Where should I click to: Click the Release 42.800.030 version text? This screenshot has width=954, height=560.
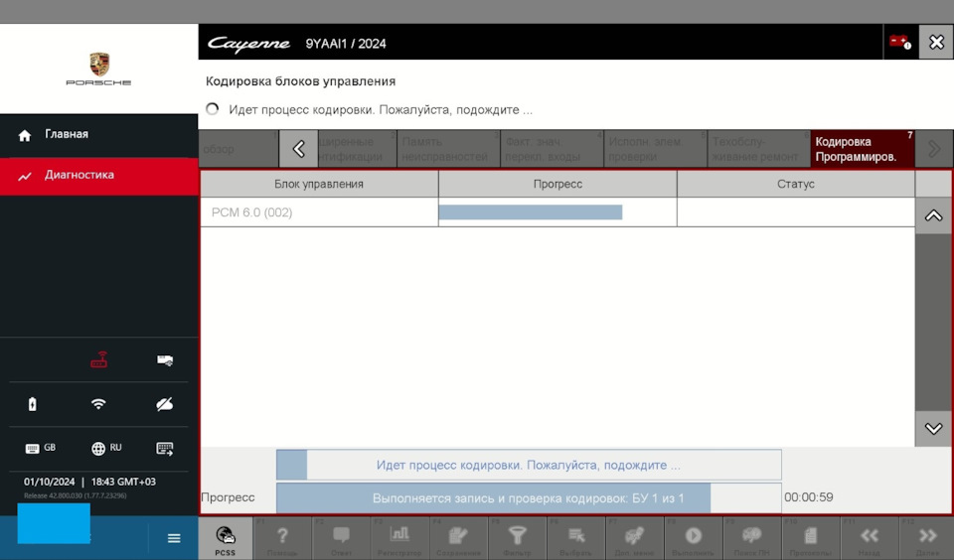tap(75, 495)
